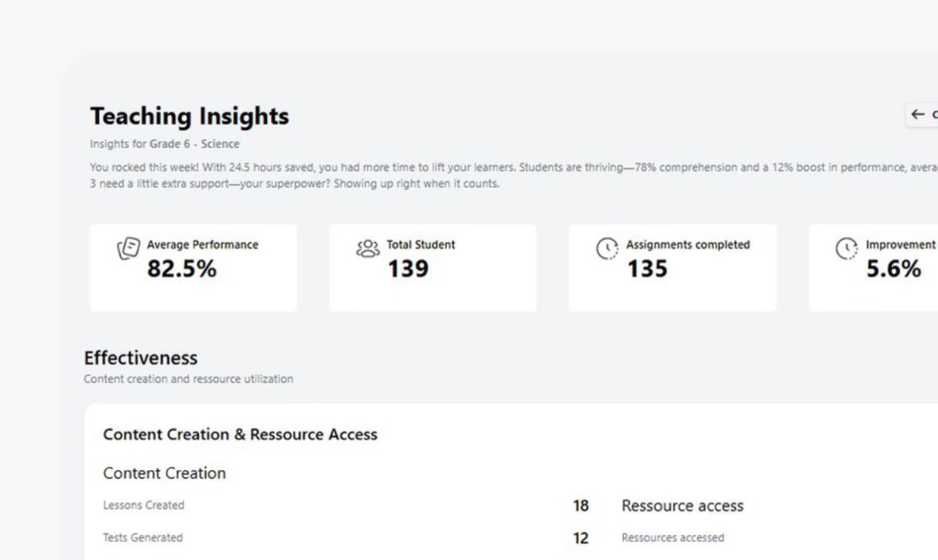Open the Content Creation & Ressource Access panel
The height and width of the screenshot is (560, 938).
click(241, 434)
